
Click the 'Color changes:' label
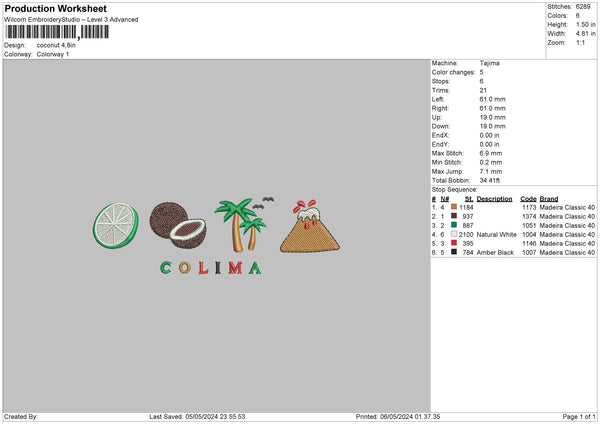(x=453, y=72)
